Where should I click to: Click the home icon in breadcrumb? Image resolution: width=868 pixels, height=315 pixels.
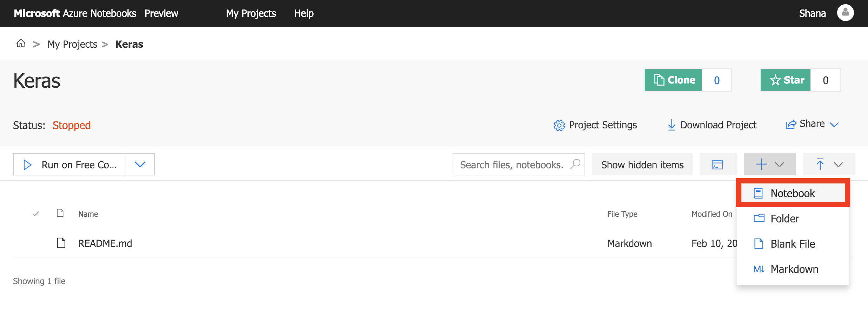(21, 43)
